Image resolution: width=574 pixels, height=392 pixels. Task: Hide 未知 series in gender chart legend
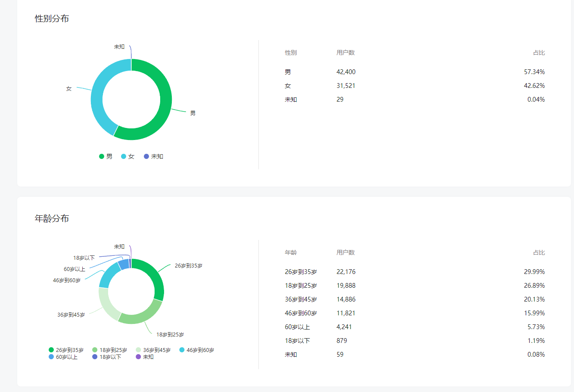(154, 156)
